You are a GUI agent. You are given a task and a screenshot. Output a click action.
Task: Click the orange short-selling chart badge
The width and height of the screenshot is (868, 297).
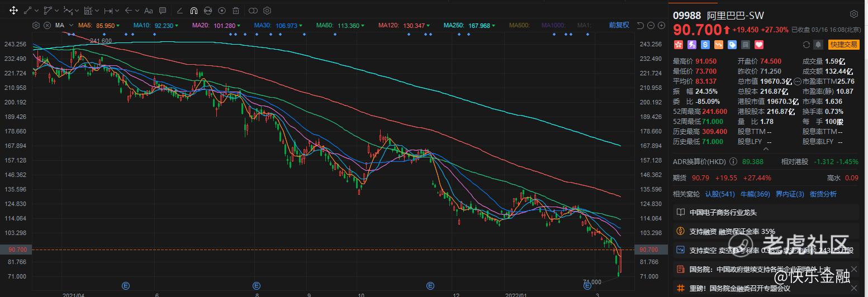click(718, 45)
